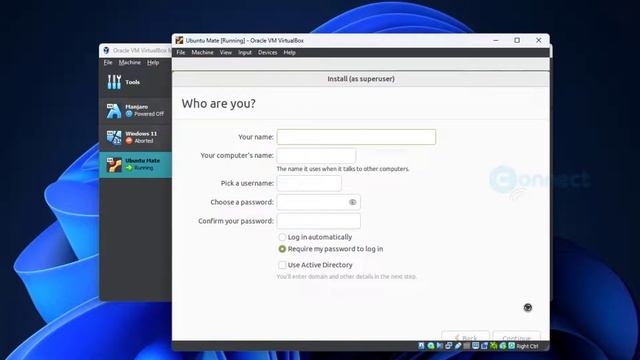Open the View menu in the VM window
The image size is (640, 360).
(226, 52)
